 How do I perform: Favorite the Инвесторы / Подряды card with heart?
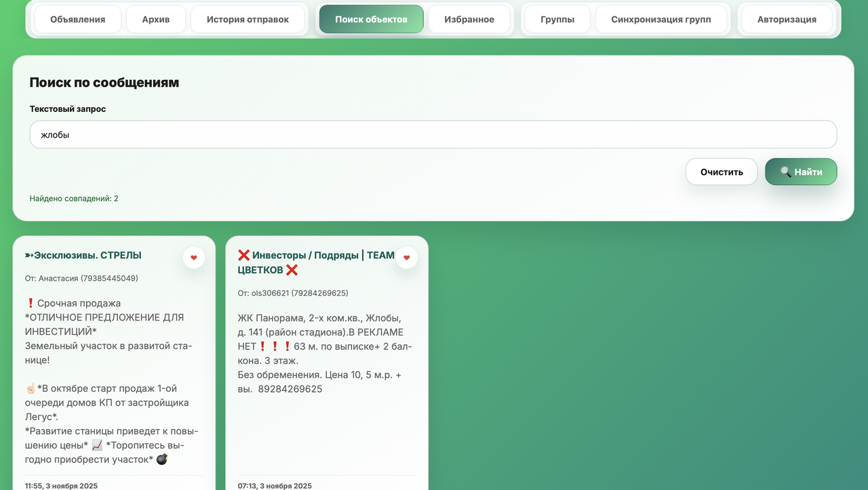[x=407, y=258]
